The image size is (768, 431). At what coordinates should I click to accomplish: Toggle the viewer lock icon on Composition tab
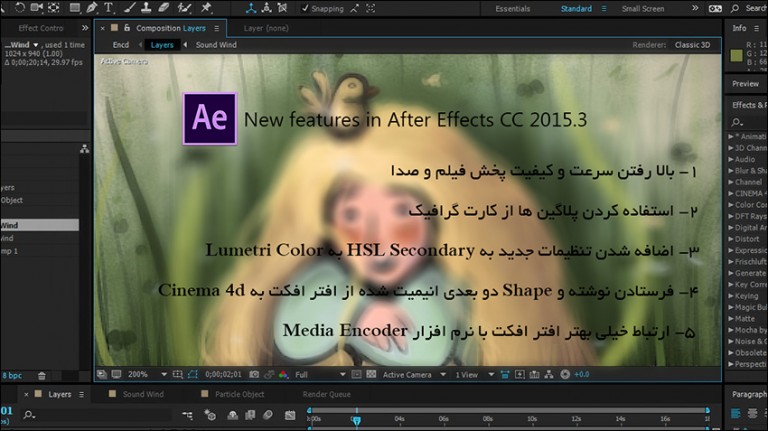[x=127, y=28]
